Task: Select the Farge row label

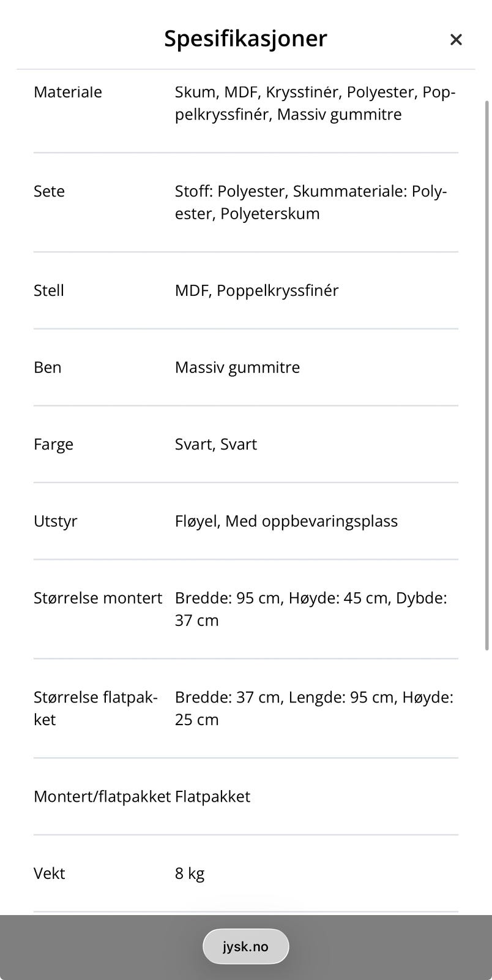Action: 53,444
